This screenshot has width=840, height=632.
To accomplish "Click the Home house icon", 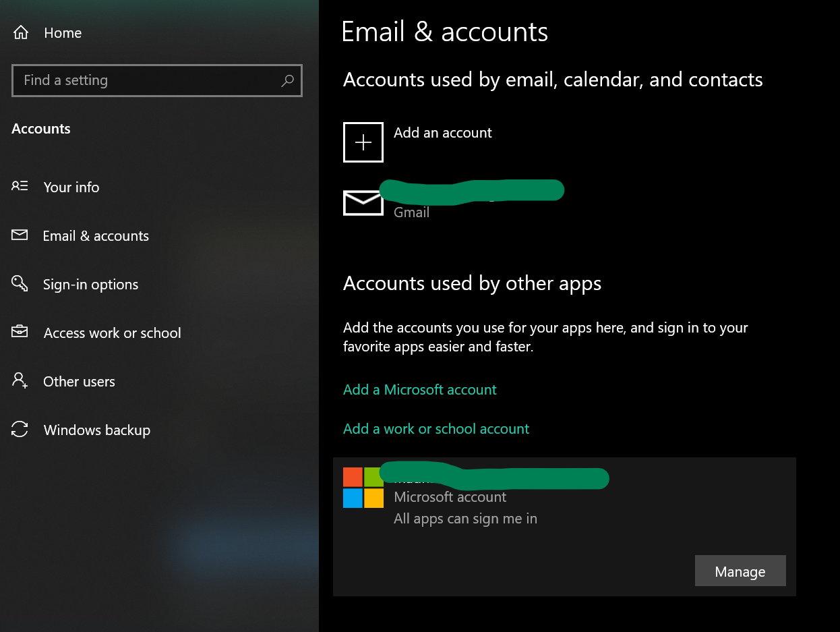I will [21, 32].
